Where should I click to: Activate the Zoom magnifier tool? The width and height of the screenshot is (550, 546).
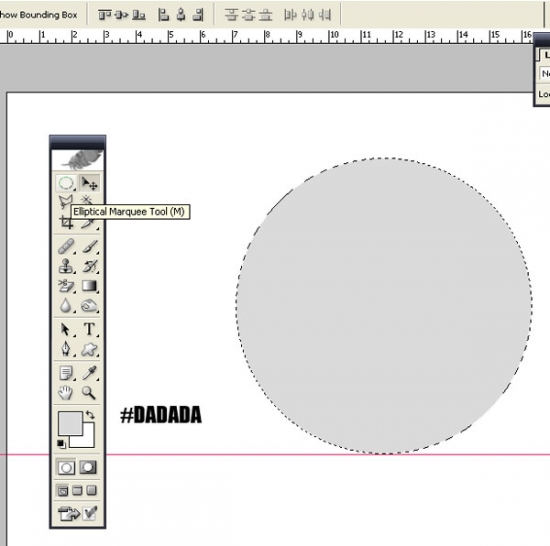point(89,393)
